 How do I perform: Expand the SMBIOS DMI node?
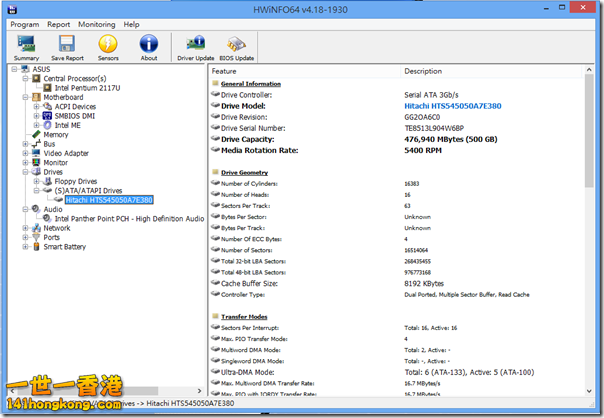37,116
